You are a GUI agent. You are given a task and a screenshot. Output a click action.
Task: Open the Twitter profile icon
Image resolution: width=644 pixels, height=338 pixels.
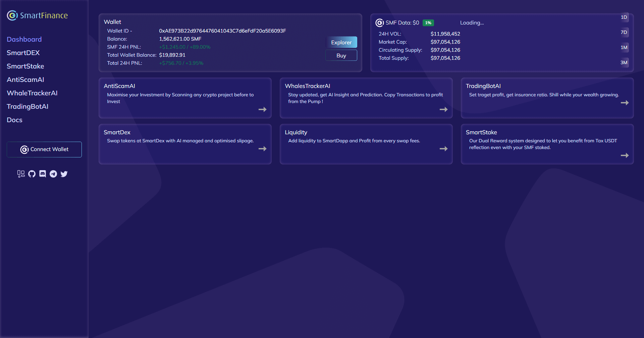click(64, 174)
